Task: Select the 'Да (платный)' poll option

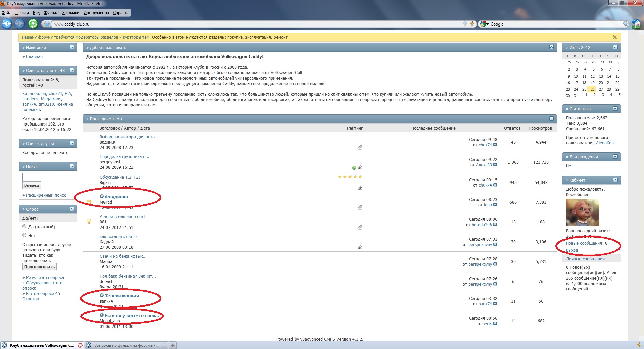Action: click(24, 227)
